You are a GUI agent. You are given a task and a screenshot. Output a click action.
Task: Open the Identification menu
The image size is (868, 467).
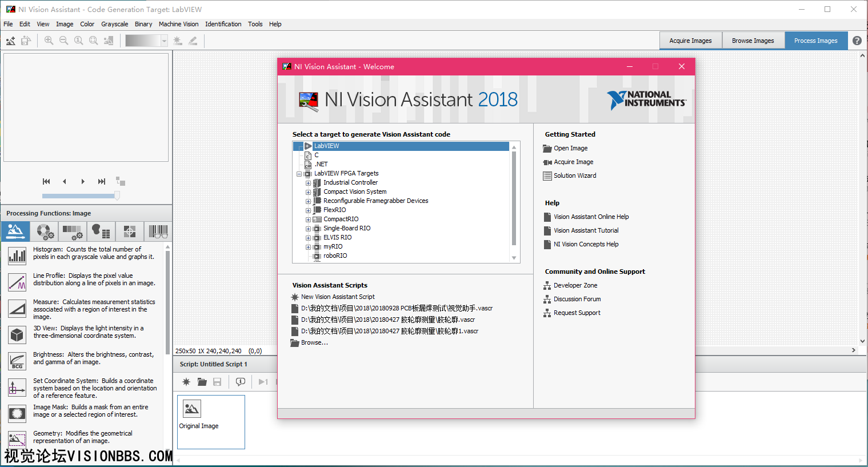pyautogui.click(x=223, y=24)
